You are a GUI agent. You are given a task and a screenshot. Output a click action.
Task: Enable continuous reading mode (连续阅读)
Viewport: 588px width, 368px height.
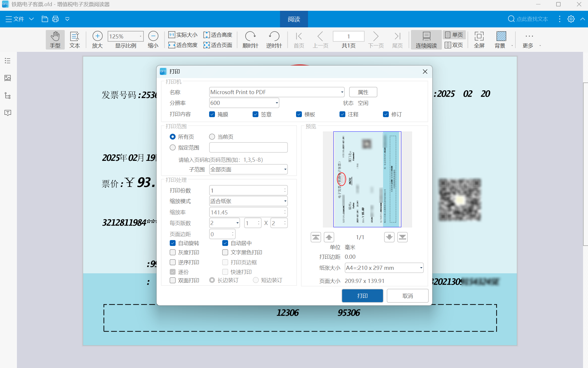(x=426, y=40)
